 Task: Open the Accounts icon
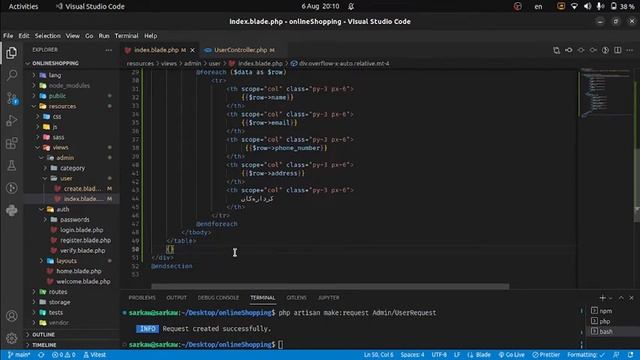(11, 316)
